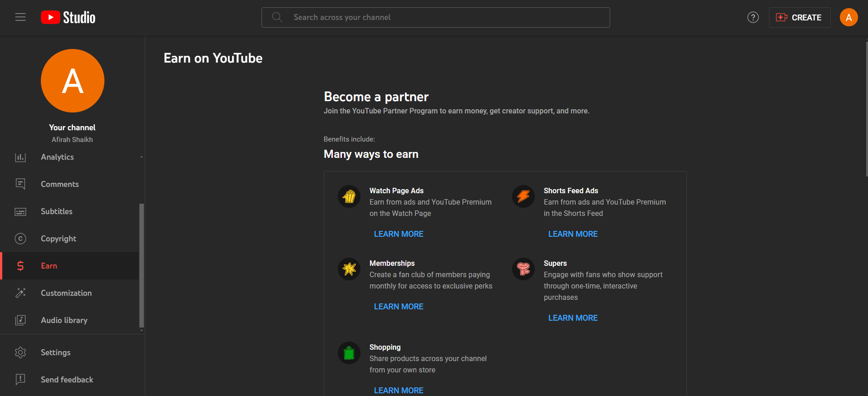868x396 pixels.
Task: Click the Shorts Feed Ads heading
Action: 571,191
